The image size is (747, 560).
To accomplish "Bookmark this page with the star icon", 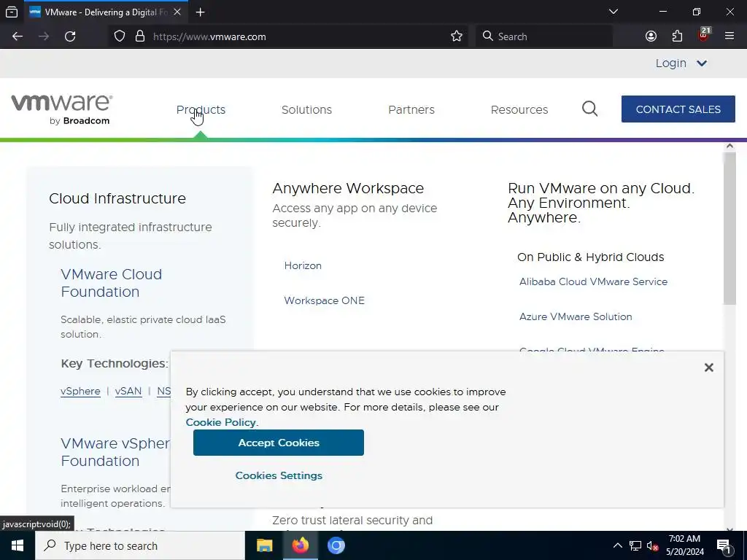I will (457, 36).
